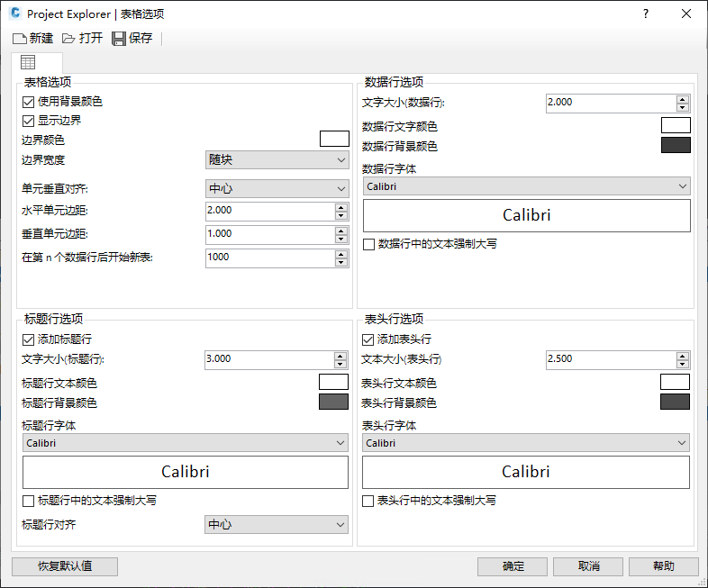The width and height of the screenshot is (708, 588).
Task: Click the 保存 (Save) disk icon
Action: pos(118,39)
